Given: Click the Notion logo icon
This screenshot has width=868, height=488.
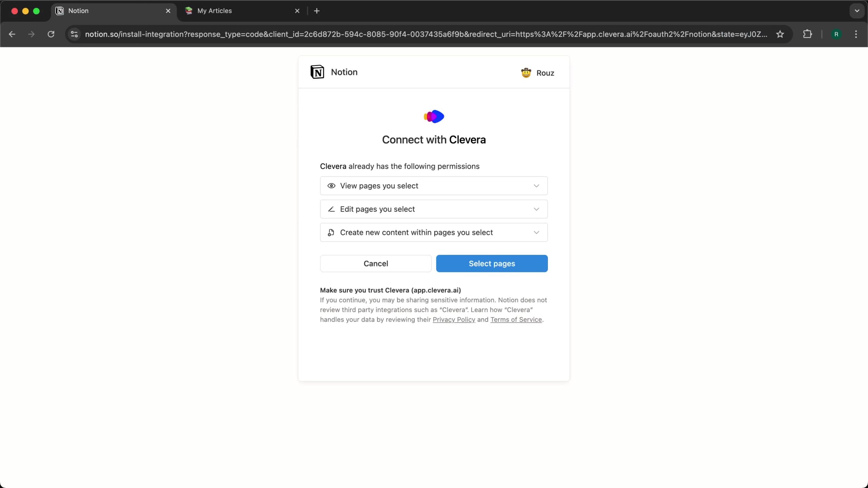Looking at the screenshot, I should coord(317,72).
